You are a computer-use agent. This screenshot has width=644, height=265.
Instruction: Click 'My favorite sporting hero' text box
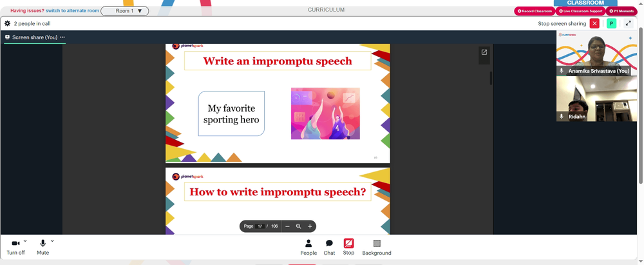coord(231,113)
